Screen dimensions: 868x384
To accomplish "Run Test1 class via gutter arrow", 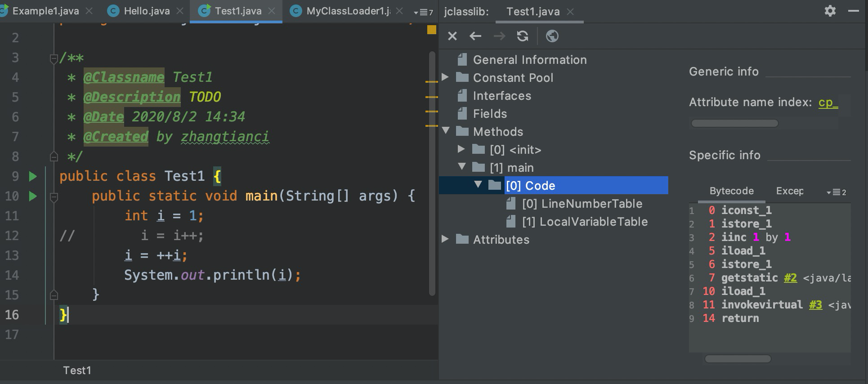I will (x=33, y=176).
